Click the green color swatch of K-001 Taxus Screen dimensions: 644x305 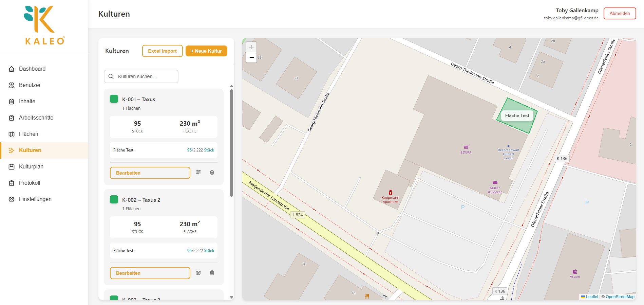(114, 99)
